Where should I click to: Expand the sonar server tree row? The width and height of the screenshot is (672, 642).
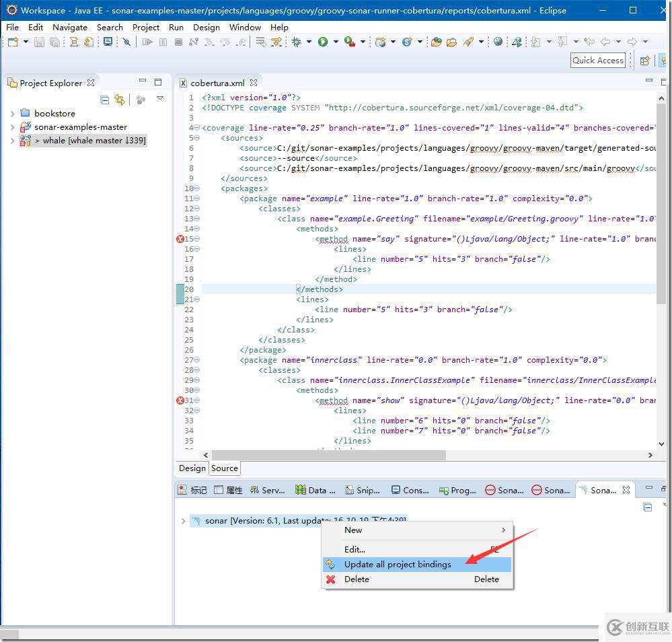(183, 521)
